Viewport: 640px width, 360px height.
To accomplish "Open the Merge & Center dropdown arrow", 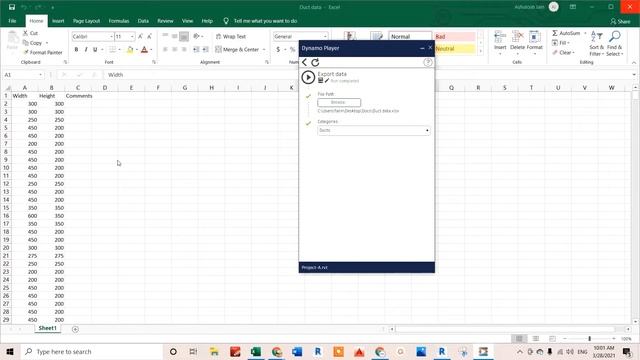I will point(264,49).
